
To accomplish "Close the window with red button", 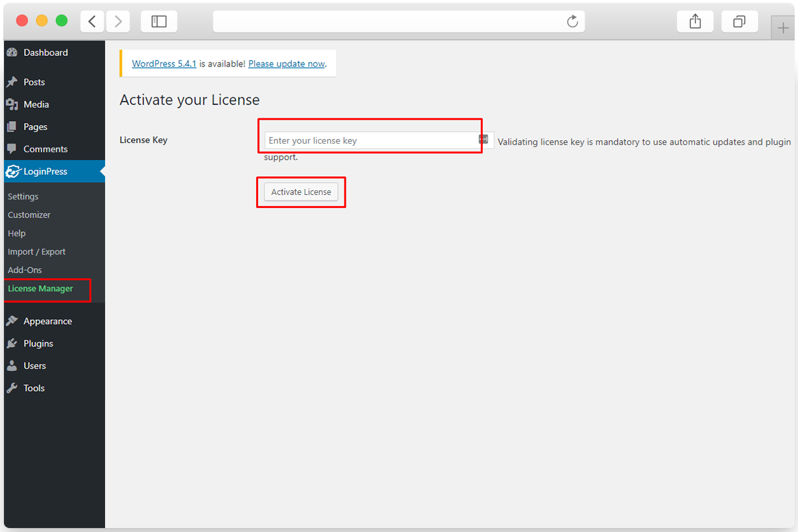I will (x=22, y=21).
